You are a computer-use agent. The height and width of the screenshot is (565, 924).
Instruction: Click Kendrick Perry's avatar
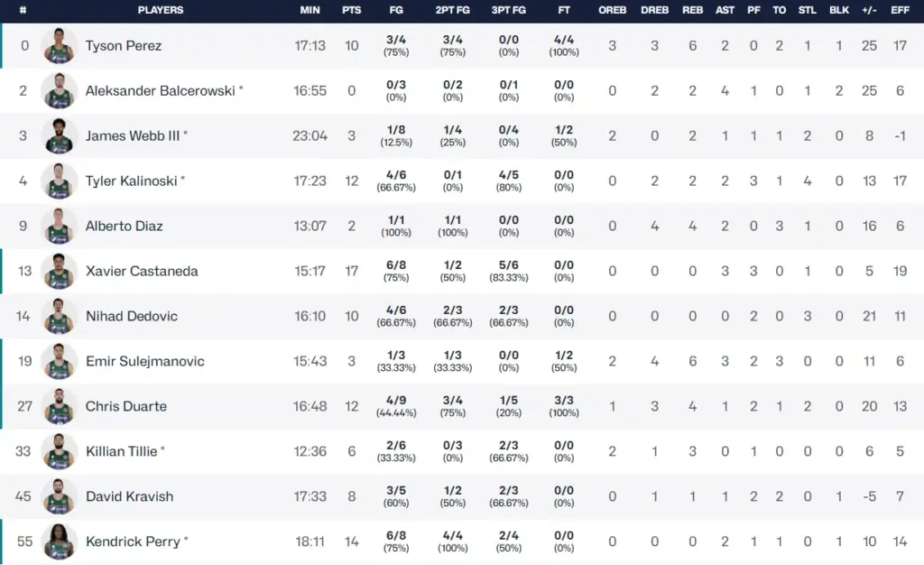click(60, 542)
